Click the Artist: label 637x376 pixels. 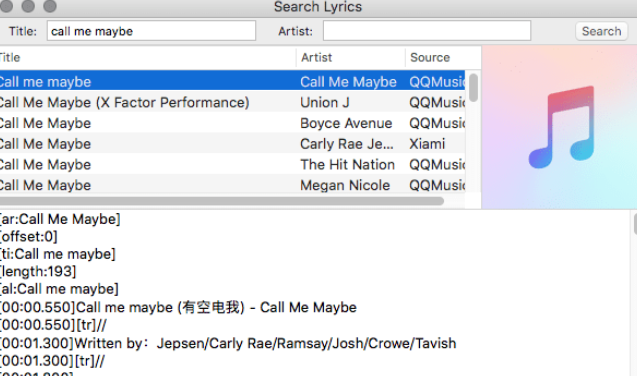coord(295,31)
